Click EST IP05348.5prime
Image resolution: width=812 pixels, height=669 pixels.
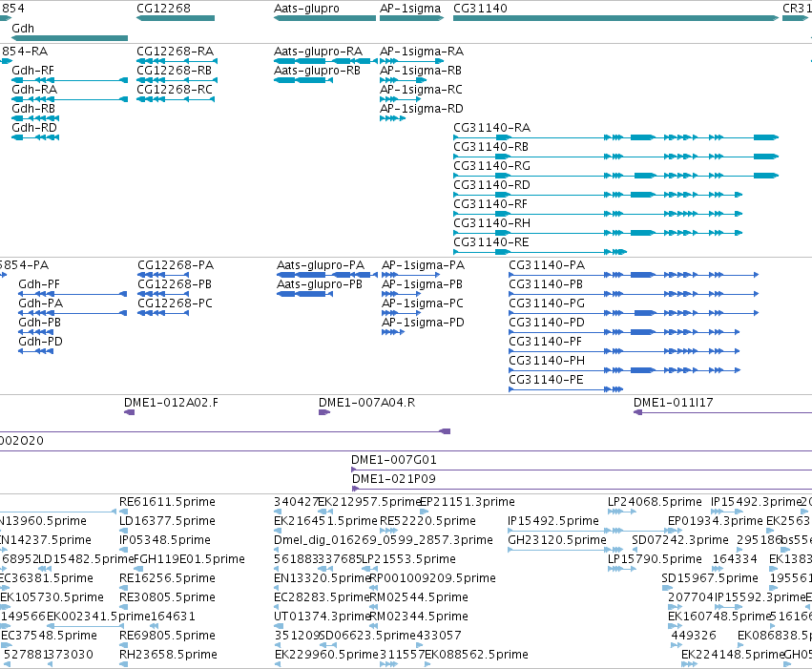tap(165, 540)
